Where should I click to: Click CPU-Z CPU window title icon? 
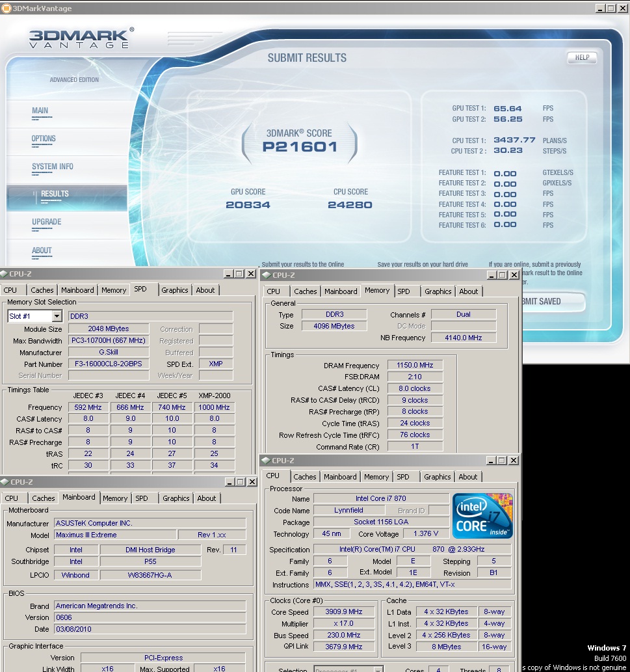266,461
